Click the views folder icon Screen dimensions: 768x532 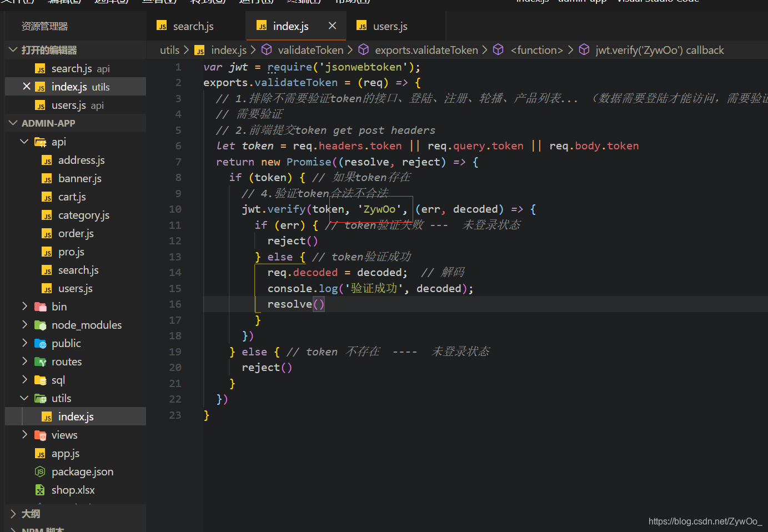pyautogui.click(x=40, y=435)
